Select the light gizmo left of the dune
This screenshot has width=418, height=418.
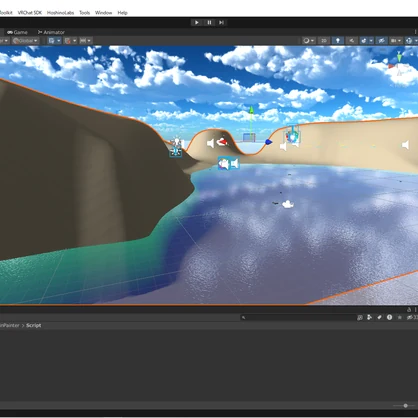point(176,142)
